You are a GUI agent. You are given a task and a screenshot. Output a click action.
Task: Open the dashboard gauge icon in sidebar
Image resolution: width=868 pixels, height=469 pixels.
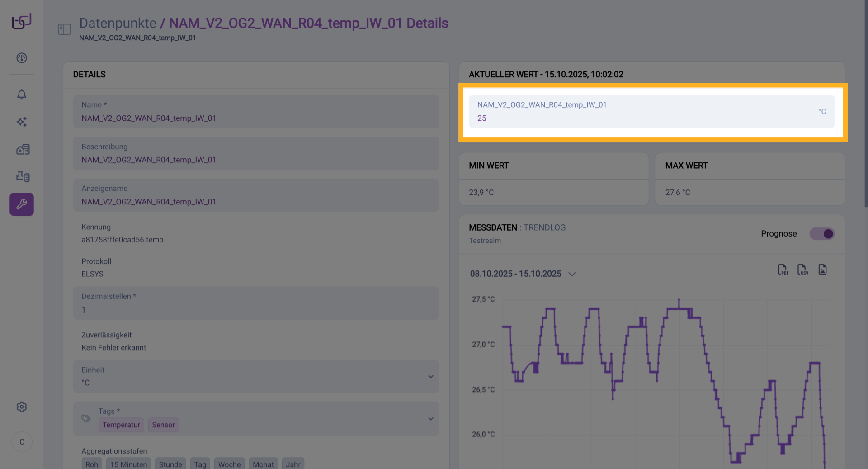pos(22,58)
